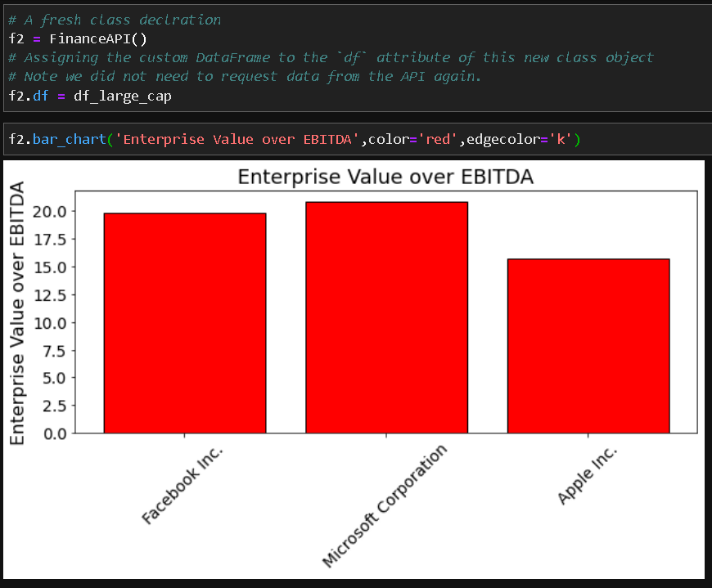
Task: Click the Apple Inc. x-axis label
Action: point(588,476)
